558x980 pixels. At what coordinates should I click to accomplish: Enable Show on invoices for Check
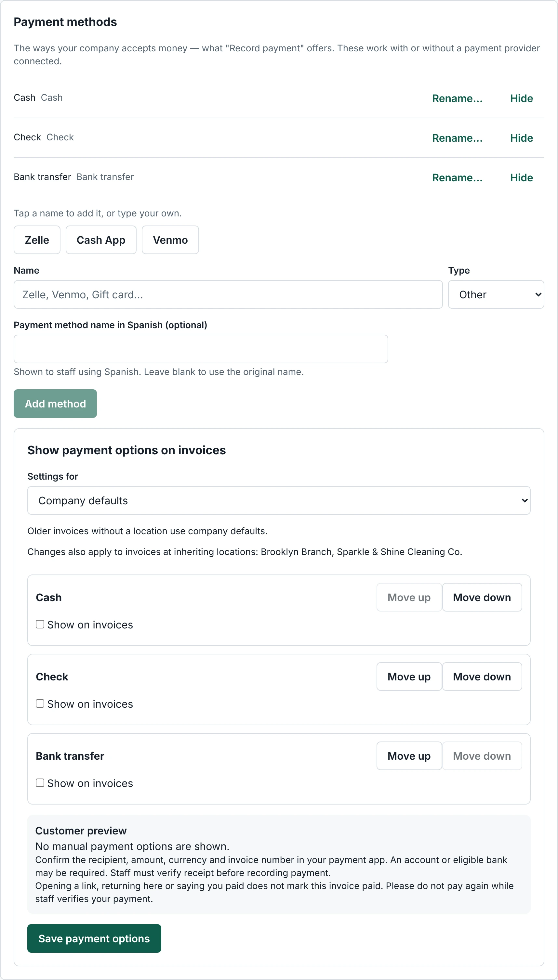[x=40, y=703]
